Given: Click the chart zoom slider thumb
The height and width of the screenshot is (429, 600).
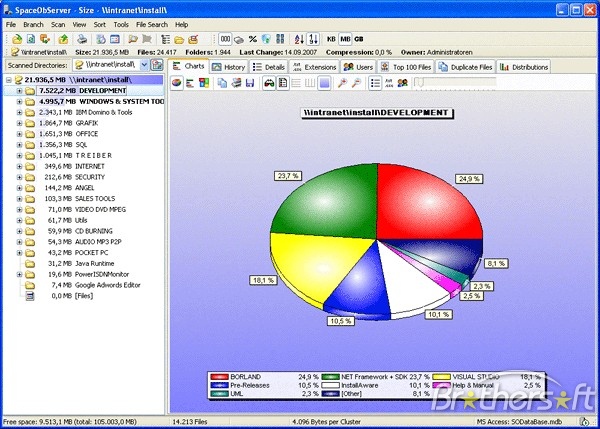Looking at the screenshot, I should coord(420,83).
